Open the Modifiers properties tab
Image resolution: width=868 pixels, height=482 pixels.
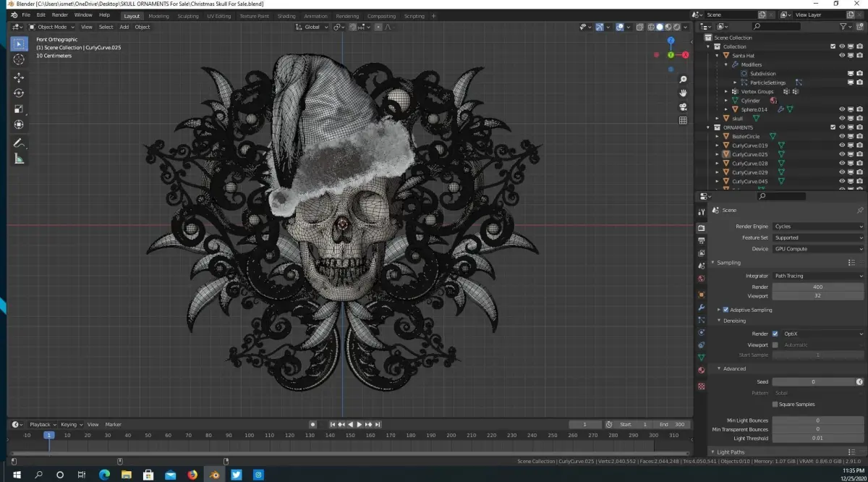point(701,308)
